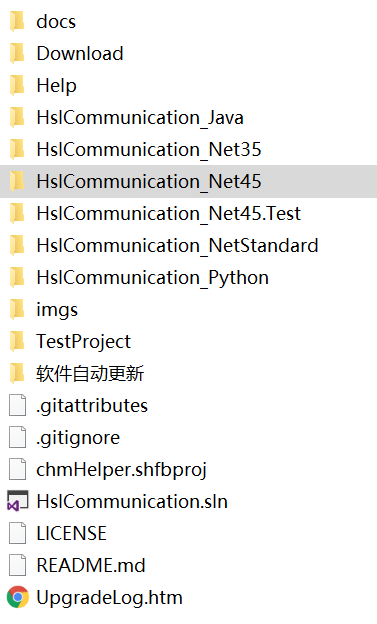Click the folder icon for imgs

(x=17, y=309)
